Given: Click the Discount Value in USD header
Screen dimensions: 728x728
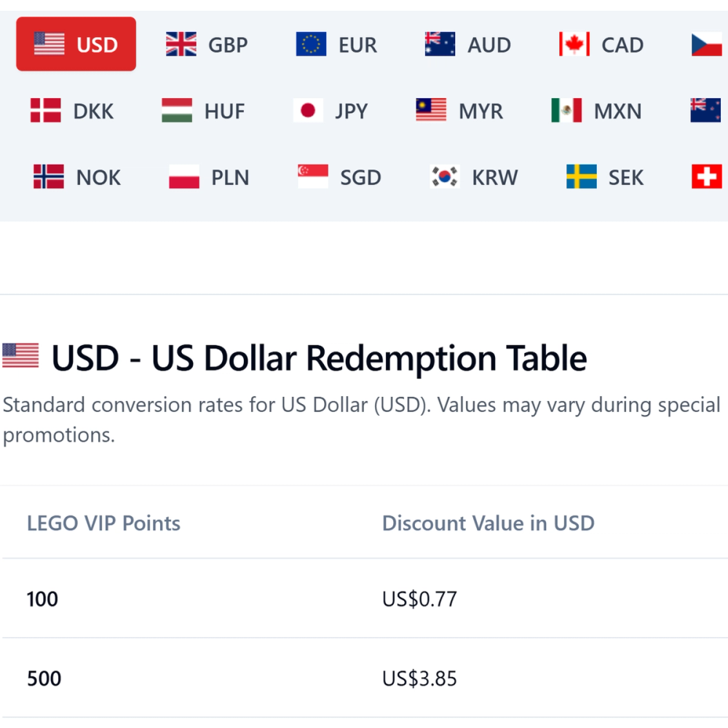Looking at the screenshot, I should pyautogui.click(x=488, y=523).
